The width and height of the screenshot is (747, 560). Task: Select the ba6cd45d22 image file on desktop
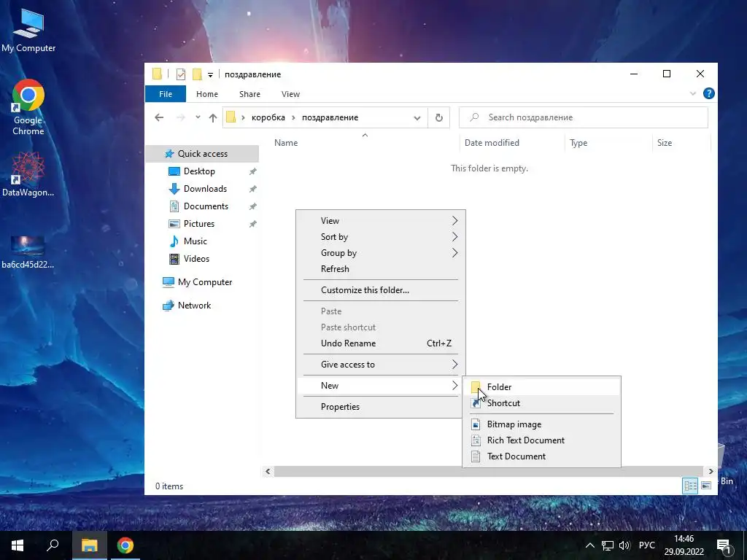28,252
